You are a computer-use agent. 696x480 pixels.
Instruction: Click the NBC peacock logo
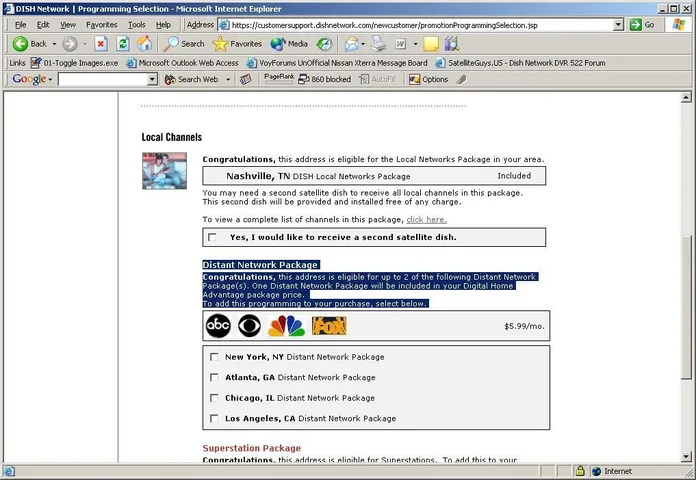[x=286, y=326]
